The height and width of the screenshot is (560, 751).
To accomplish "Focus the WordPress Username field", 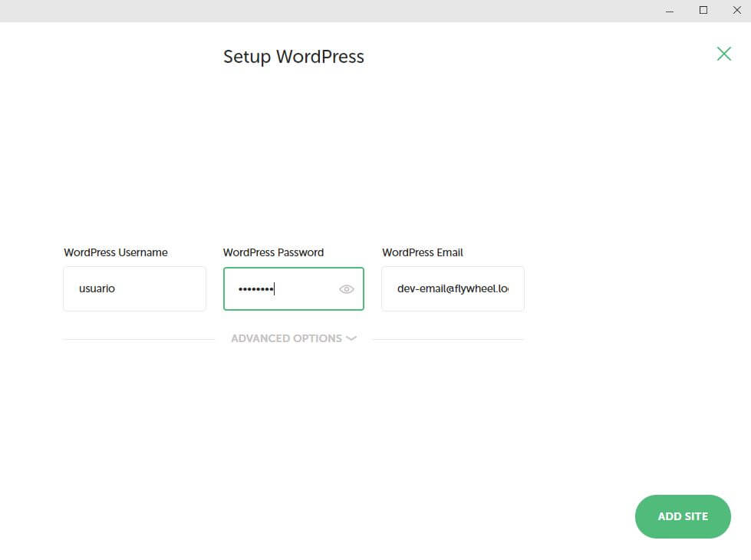I will tap(134, 289).
